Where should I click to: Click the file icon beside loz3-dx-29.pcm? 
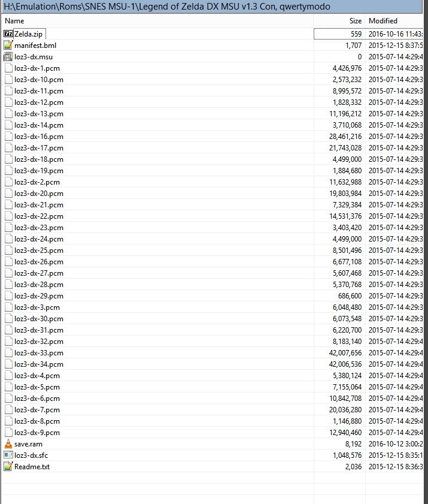click(8, 296)
